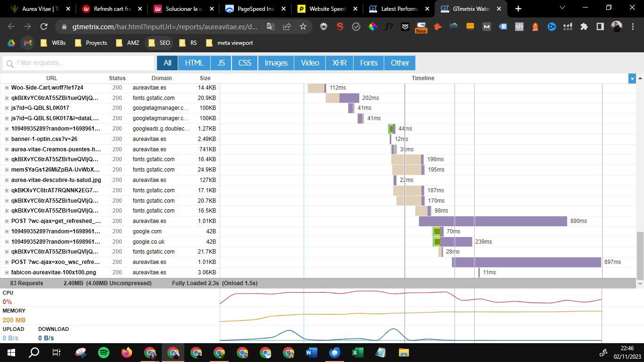
Task: Launch the Lighthouse extension
Action: (x=535, y=27)
